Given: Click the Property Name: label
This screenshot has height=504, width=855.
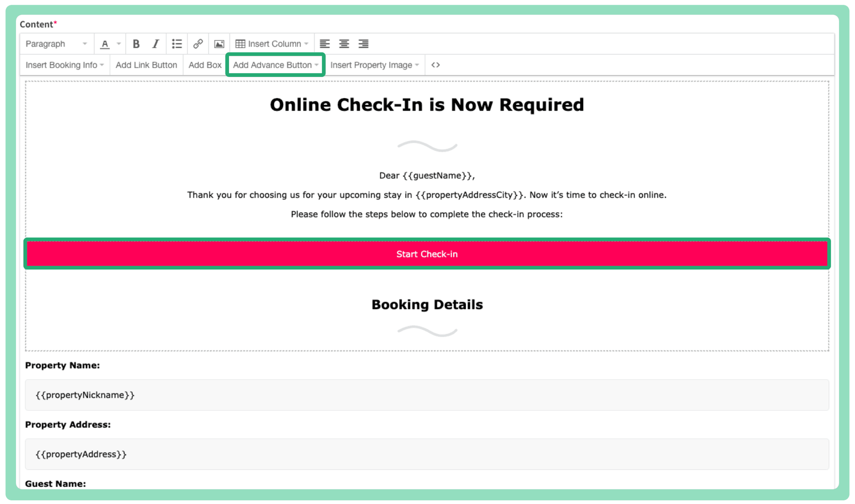Looking at the screenshot, I should (63, 365).
